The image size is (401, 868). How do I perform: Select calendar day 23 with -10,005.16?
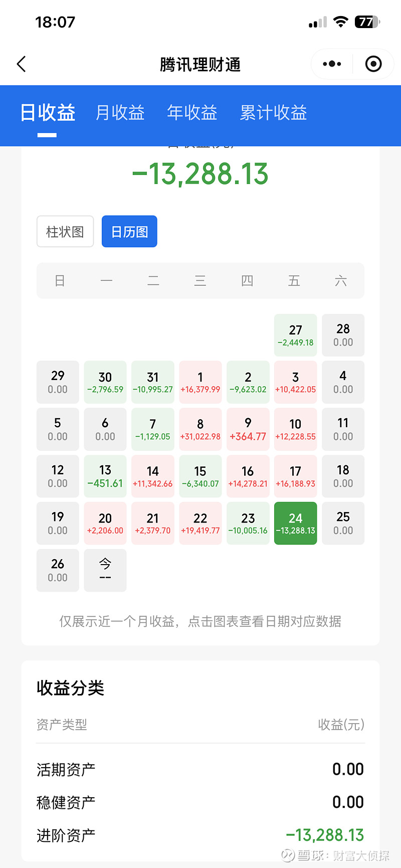(x=248, y=524)
